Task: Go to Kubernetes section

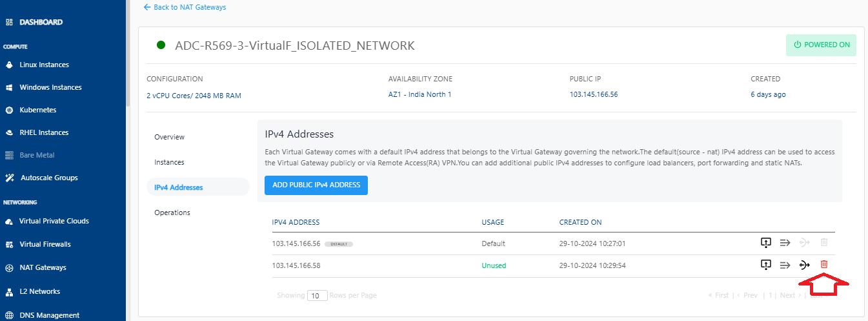Action: (x=38, y=110)
